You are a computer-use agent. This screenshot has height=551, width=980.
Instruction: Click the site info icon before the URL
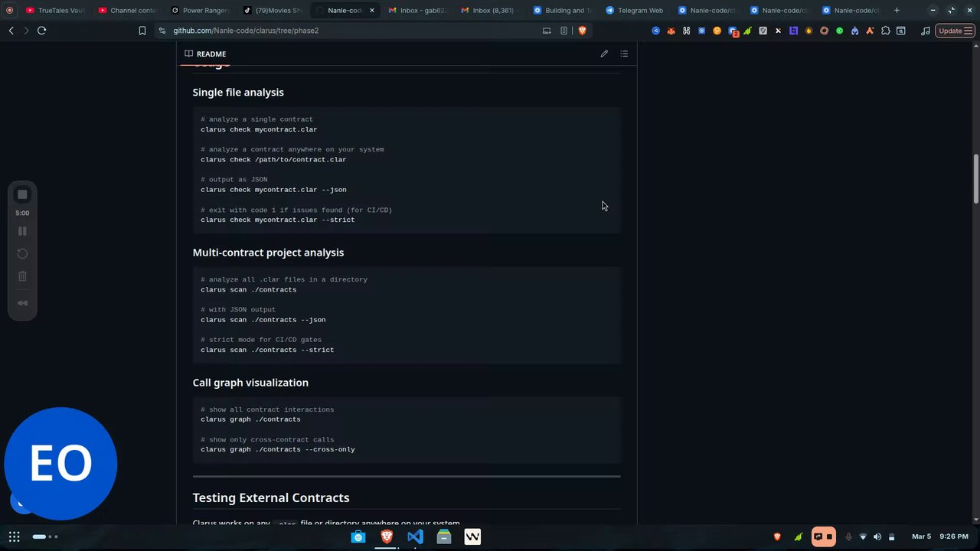pyautogui.click(x=162, y=31)
